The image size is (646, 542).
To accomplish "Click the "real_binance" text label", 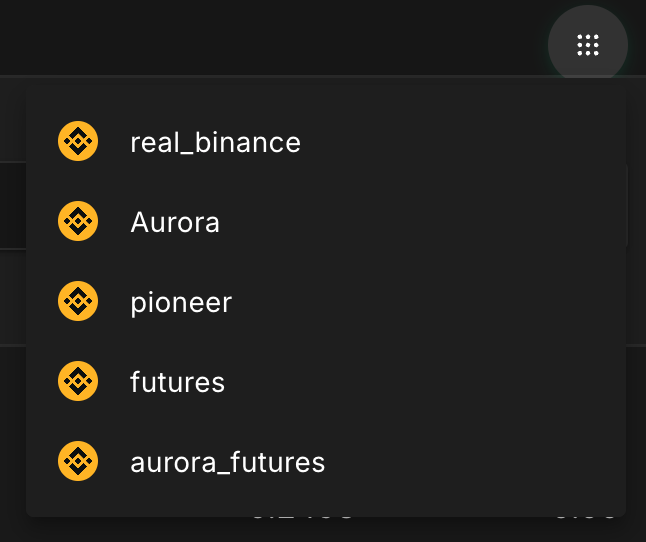I will (x=215, y=142).
